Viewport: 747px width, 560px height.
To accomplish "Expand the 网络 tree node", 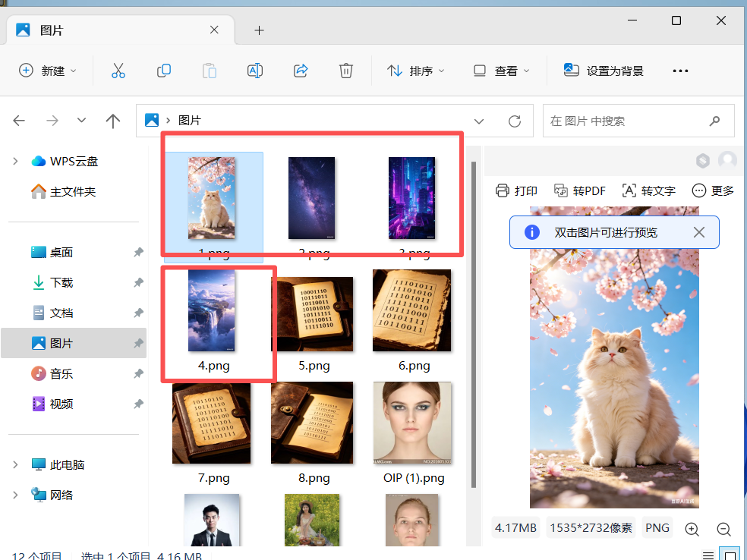I will click(x=15, y=495).
